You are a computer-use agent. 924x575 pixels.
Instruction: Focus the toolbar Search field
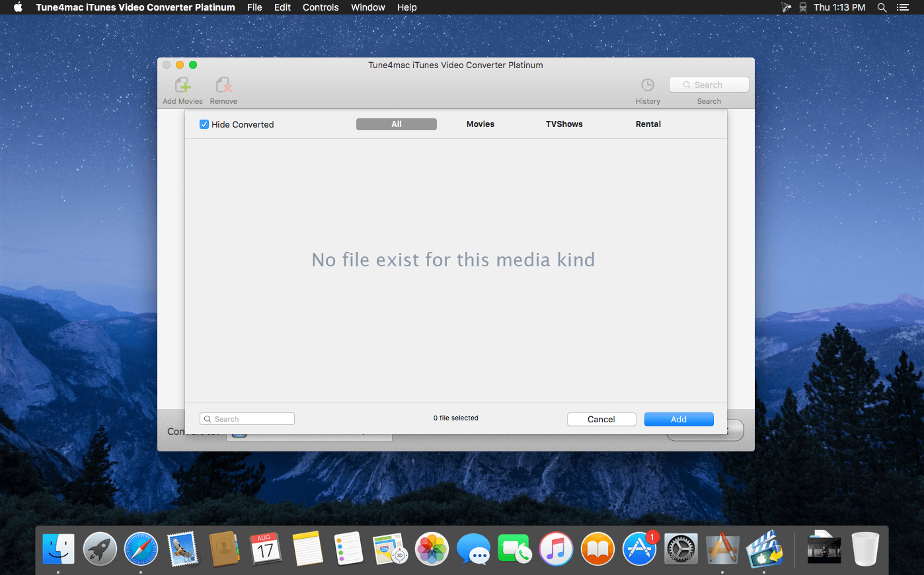(709, 85)
